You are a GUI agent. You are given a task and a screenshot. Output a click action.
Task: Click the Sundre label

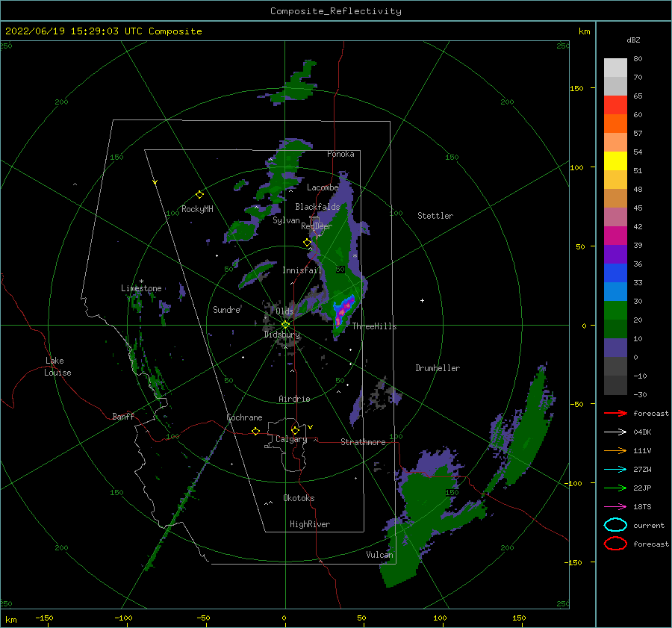coord(227,309)
